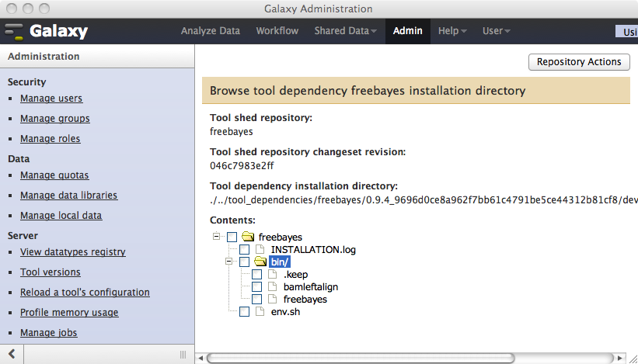Open the Shared Data dropdown menu
638x364 pixels.
pyautogui.click(x=345, y=31)
